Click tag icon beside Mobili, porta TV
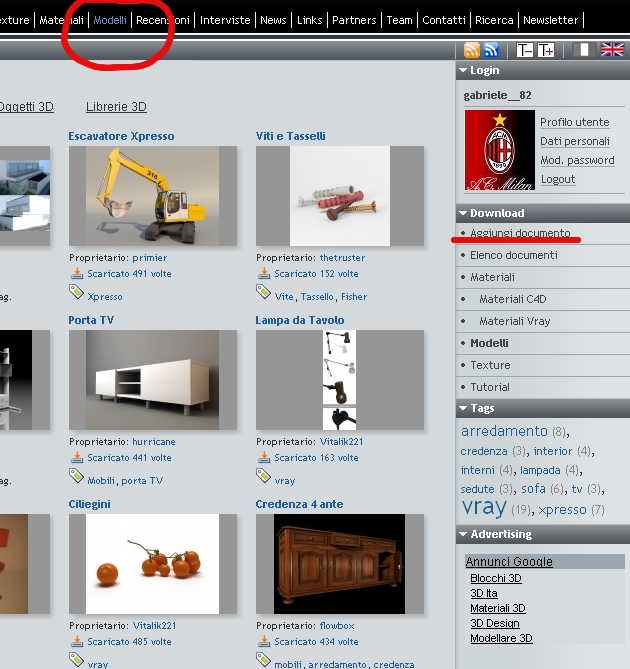The image size is (630, 669). coord(76,476)
